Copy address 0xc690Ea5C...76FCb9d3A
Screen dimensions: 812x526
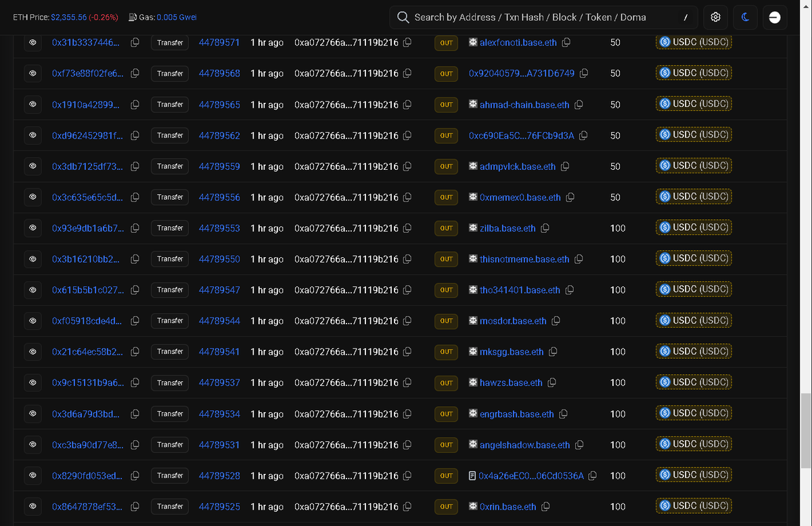click(x=583, y=135)
